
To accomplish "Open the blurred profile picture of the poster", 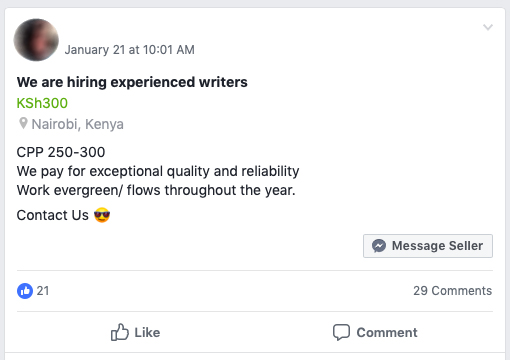I will coord(36,40).
